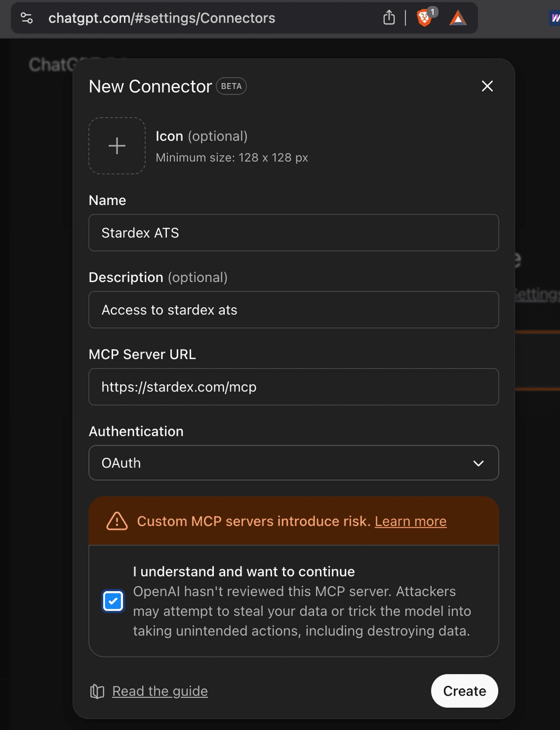Open the Authentication dropdown

(x=294, y=463)
